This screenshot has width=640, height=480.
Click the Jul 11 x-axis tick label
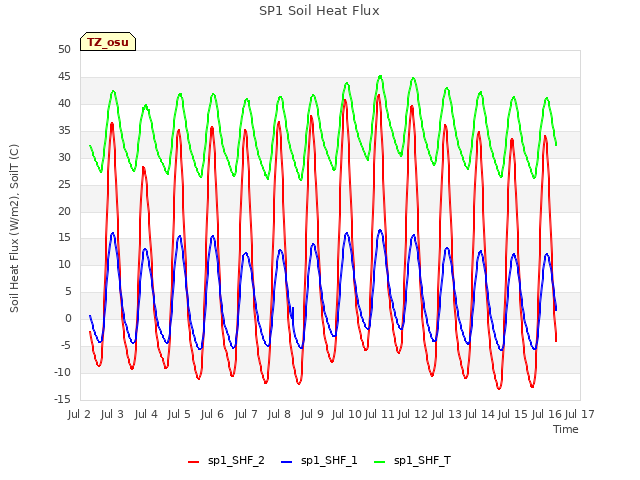[x=380, y=414]
